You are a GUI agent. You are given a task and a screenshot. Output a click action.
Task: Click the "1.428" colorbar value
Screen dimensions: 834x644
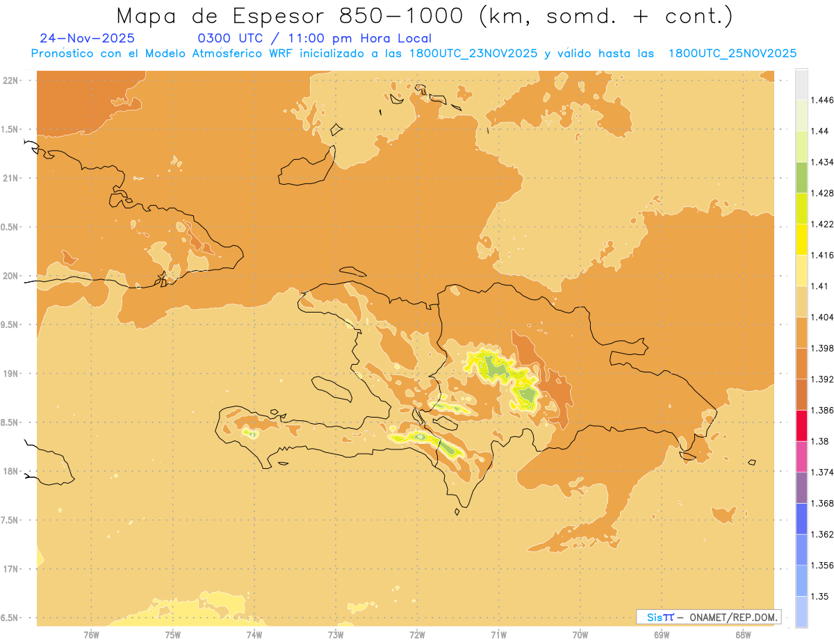[x=822, y=193]
